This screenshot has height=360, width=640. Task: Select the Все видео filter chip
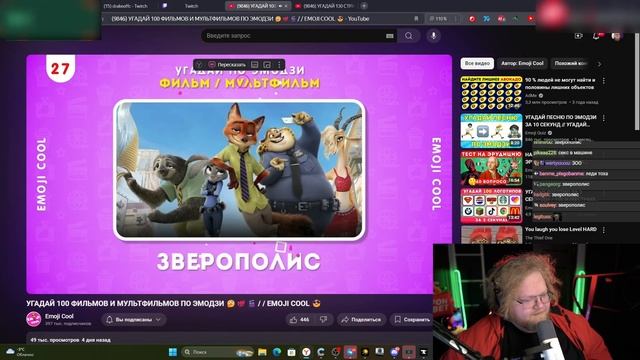tap(477, 63)
